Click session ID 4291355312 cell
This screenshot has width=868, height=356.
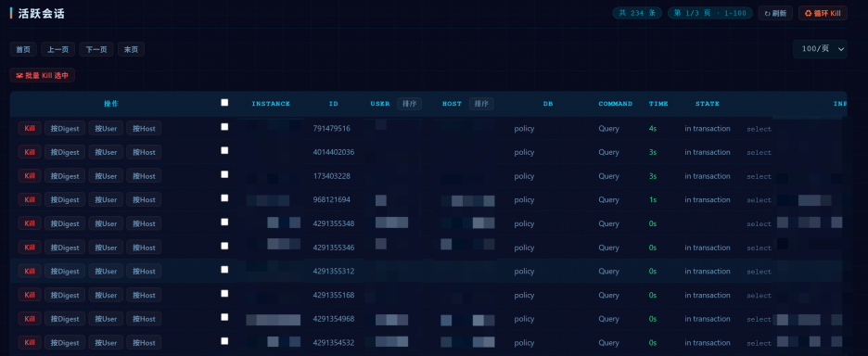point(333,272)
